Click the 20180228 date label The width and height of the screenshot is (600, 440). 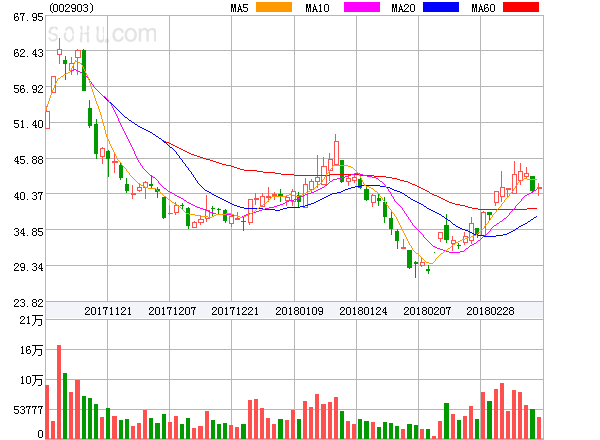[490, 311]
